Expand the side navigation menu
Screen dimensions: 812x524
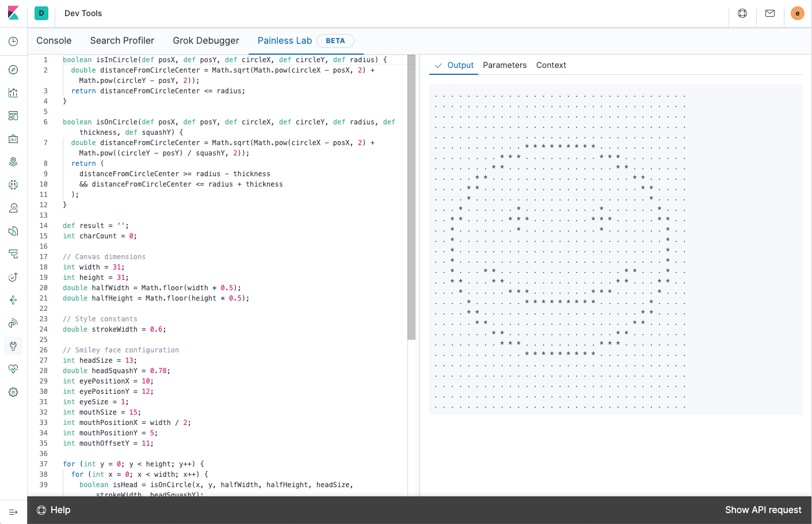(13, 512)
